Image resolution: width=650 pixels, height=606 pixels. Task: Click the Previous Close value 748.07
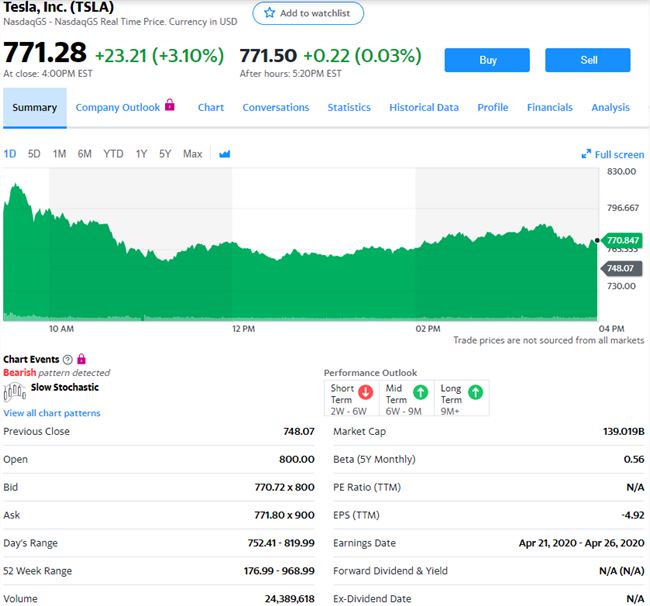[x=299, y=431]
